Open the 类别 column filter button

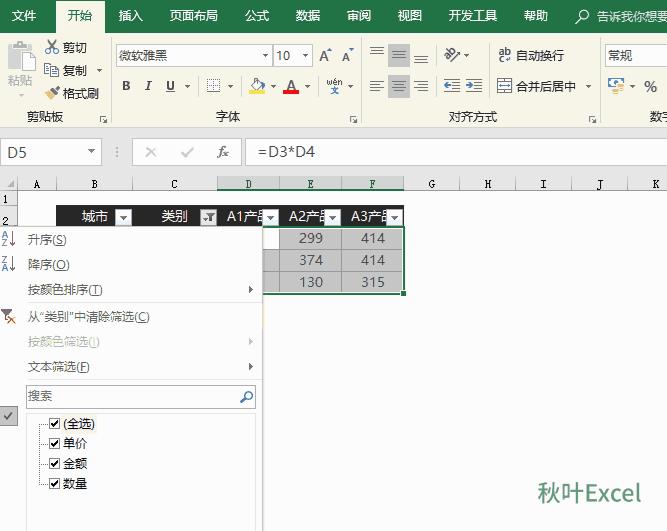(x=208, y=217)
